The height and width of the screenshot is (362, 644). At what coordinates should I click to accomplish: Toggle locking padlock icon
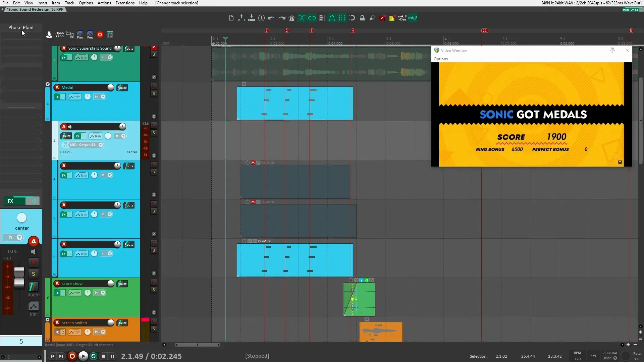point(362,18)
